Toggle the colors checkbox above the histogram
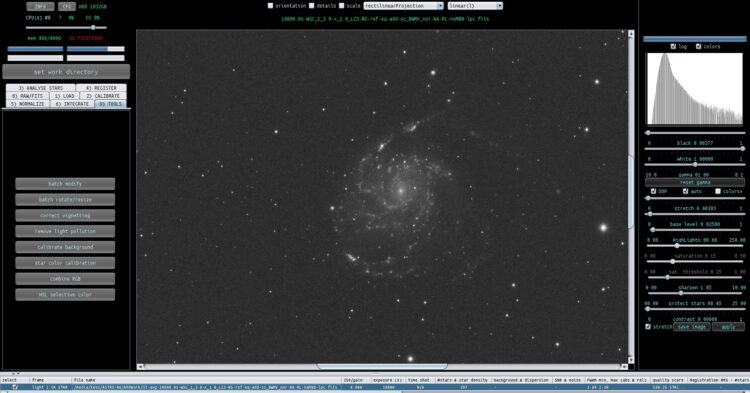 pyautogui.click(x=698, y=46)
